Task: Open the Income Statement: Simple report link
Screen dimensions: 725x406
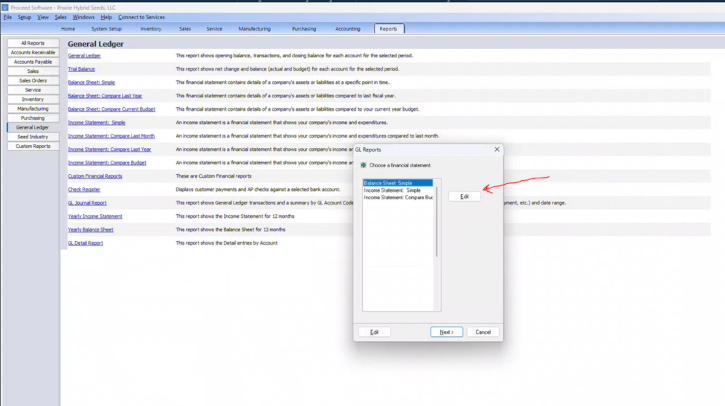Action: pyautogui.click(x=97, y=123)
